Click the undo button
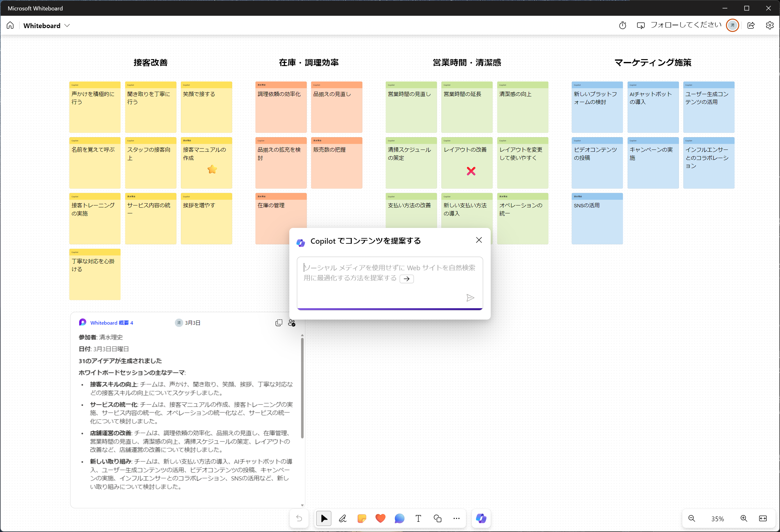The height and width of the screenshot is (532, 780). pos(299,519)
